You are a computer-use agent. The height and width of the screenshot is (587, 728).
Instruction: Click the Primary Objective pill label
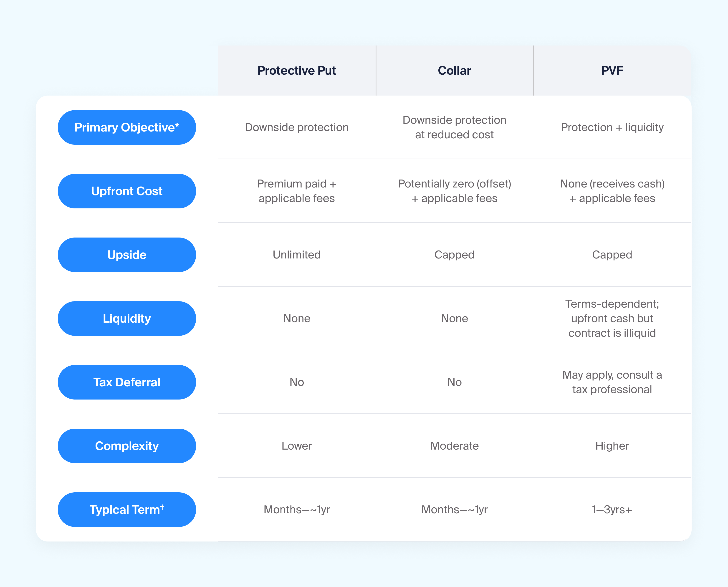(127, 127)
